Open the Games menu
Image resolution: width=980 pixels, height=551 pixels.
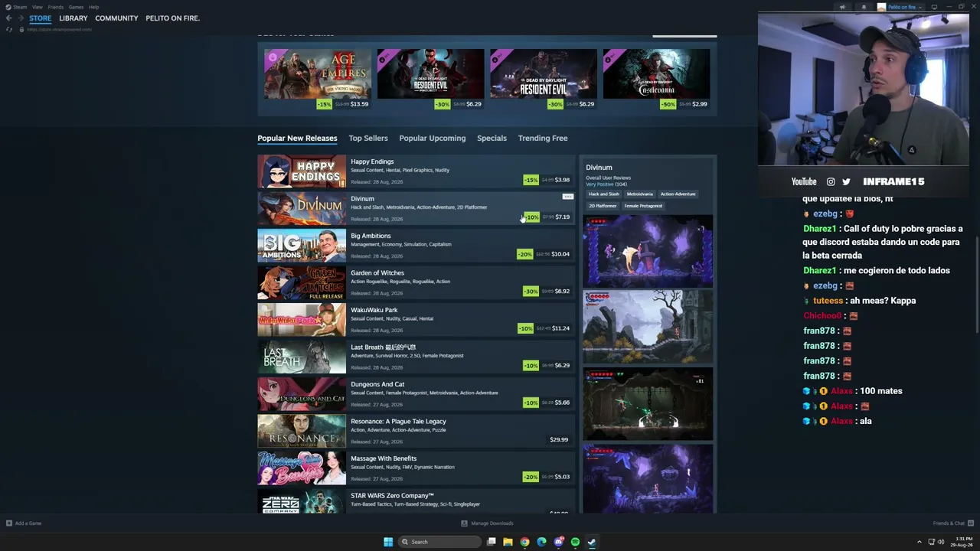click(x=76, y=7)
